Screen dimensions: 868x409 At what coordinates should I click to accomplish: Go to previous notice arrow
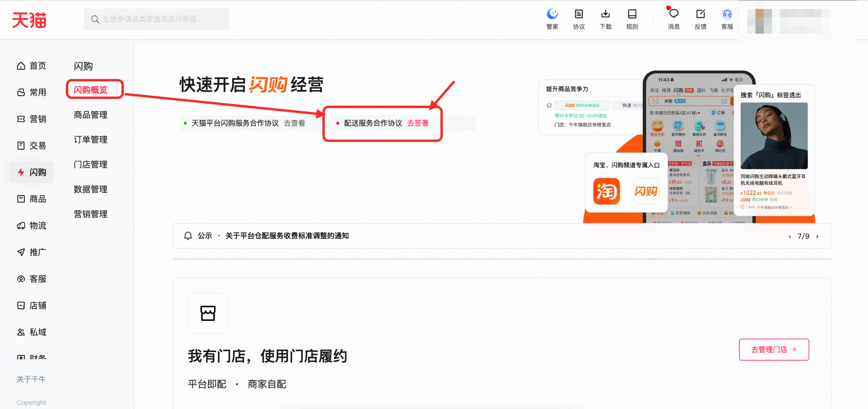(790, 236)
